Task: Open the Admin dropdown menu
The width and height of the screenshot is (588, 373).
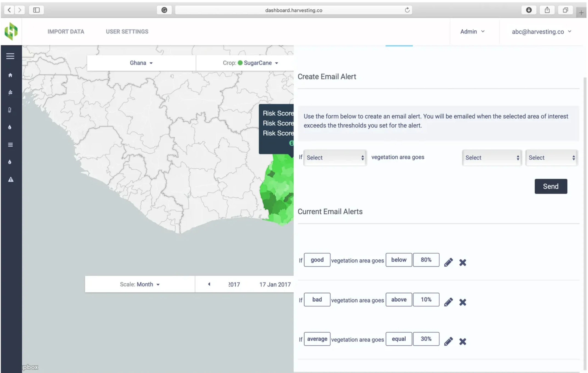Action: pos(472,32)
